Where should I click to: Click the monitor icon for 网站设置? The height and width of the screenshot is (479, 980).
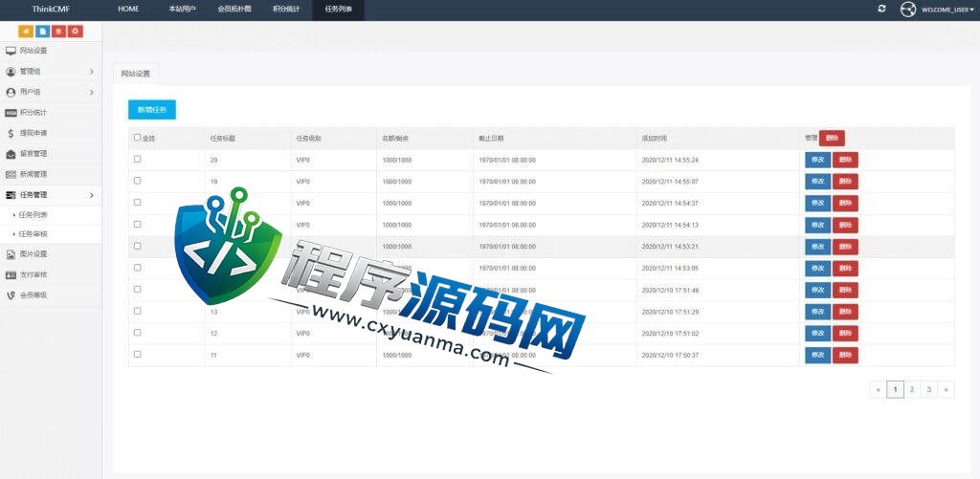click(x=11, y=52)
